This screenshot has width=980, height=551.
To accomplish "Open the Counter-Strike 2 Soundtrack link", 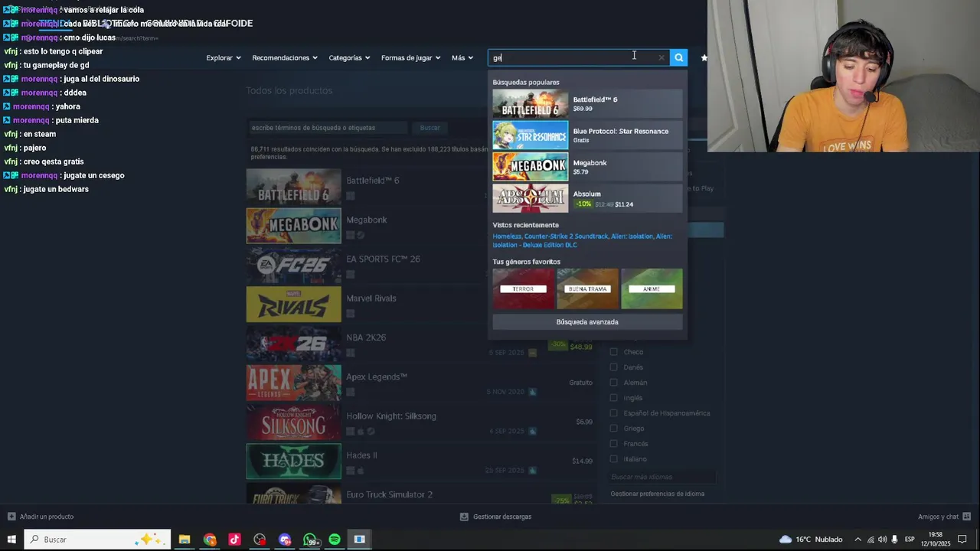I will pyautogui.click(x=565, y=236).
